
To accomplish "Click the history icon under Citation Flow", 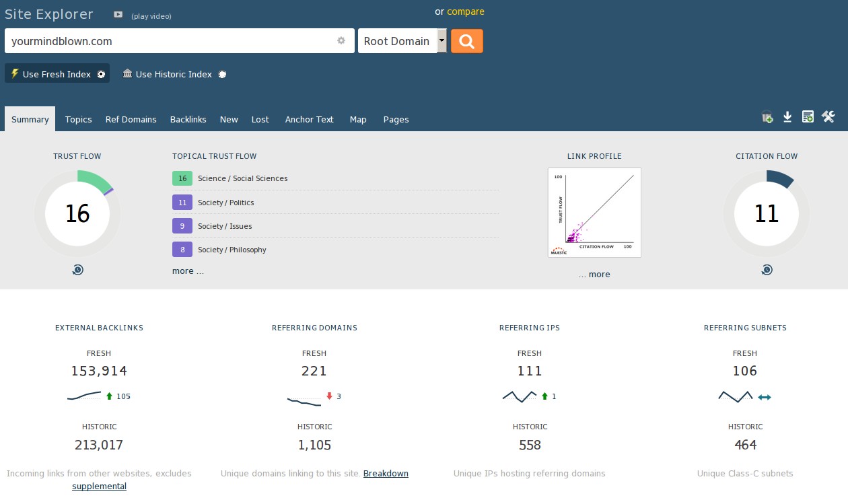I will [767, 270].
